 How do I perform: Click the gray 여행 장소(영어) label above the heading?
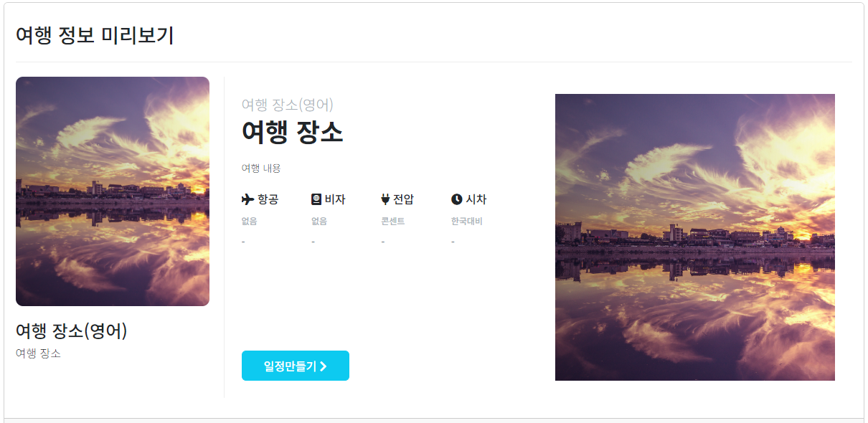[288, 105]
